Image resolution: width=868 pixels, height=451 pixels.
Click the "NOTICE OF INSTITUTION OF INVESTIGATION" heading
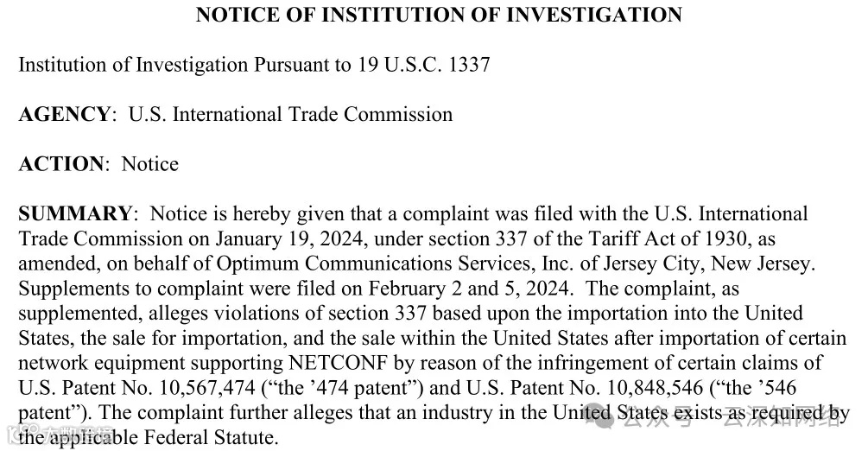click(x=439, y=15)
